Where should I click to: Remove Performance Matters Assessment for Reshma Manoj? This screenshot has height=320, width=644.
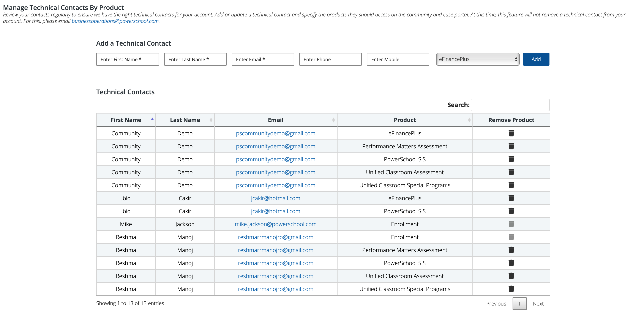[x=511, y=250]
